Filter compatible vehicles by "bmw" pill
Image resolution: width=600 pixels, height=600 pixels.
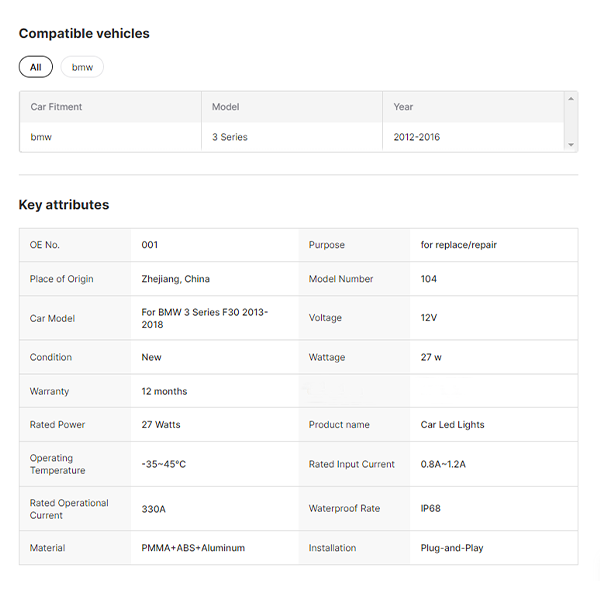click(x=82, y=67)
